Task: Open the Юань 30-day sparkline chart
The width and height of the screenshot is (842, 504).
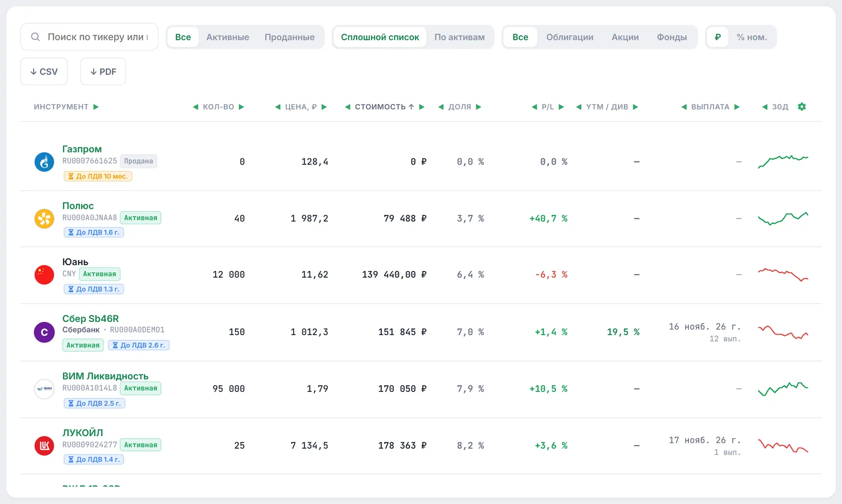Action: [x=783, y=275]
